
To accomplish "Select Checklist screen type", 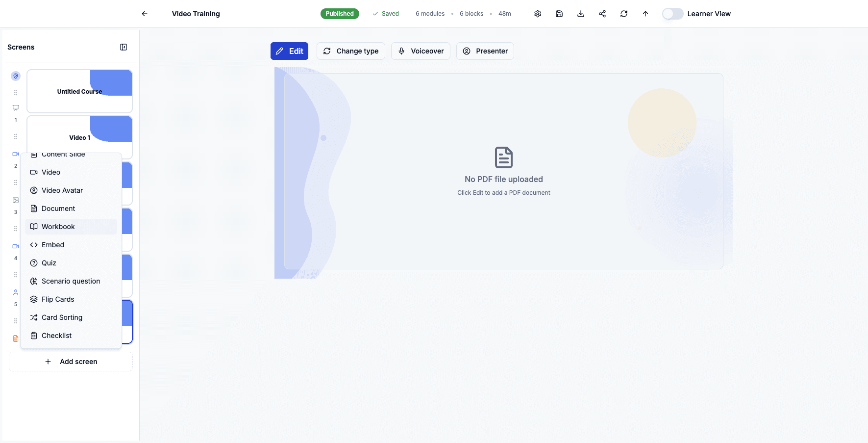I will pyautogui.click(x=71, y=336).
